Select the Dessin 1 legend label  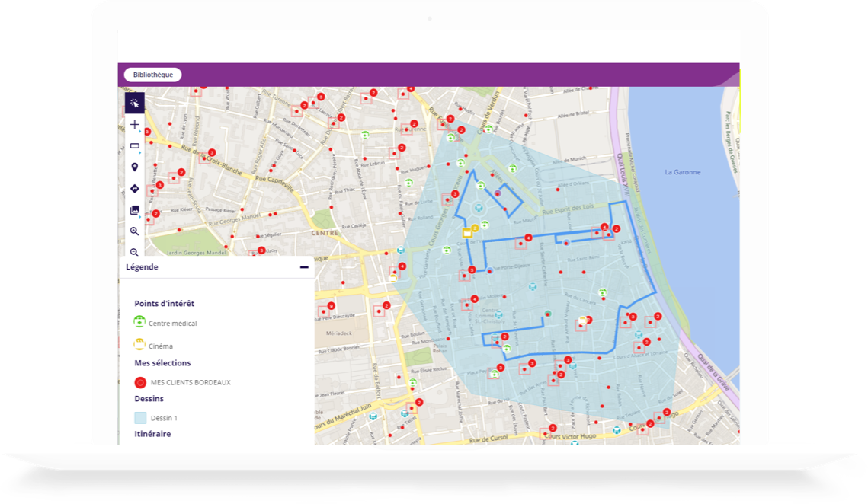point(164,418)
